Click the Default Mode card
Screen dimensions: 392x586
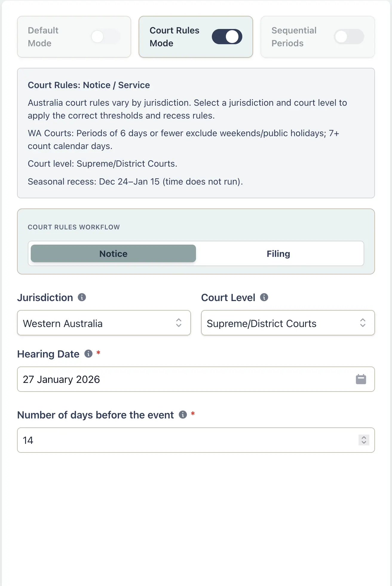tap(74, 36)
